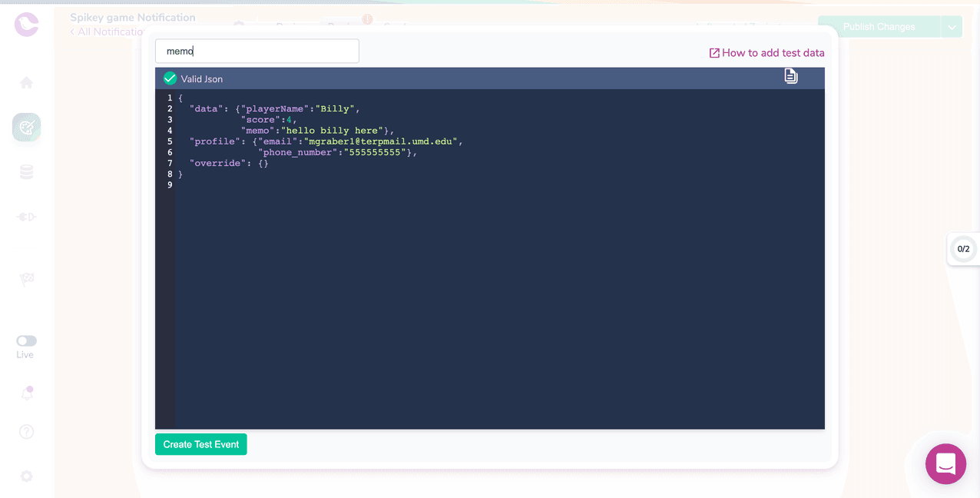
Task: Open the chat support bubble
Action: pos(945,464)
